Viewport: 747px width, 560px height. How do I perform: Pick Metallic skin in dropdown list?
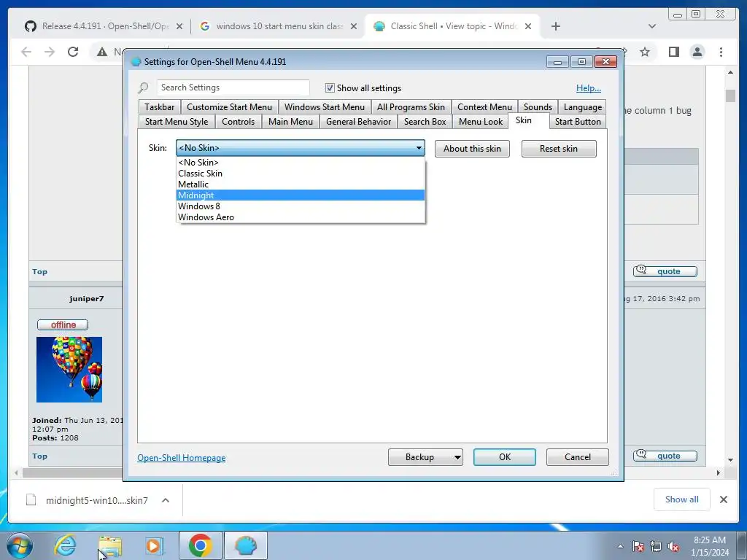pos(300,184)
